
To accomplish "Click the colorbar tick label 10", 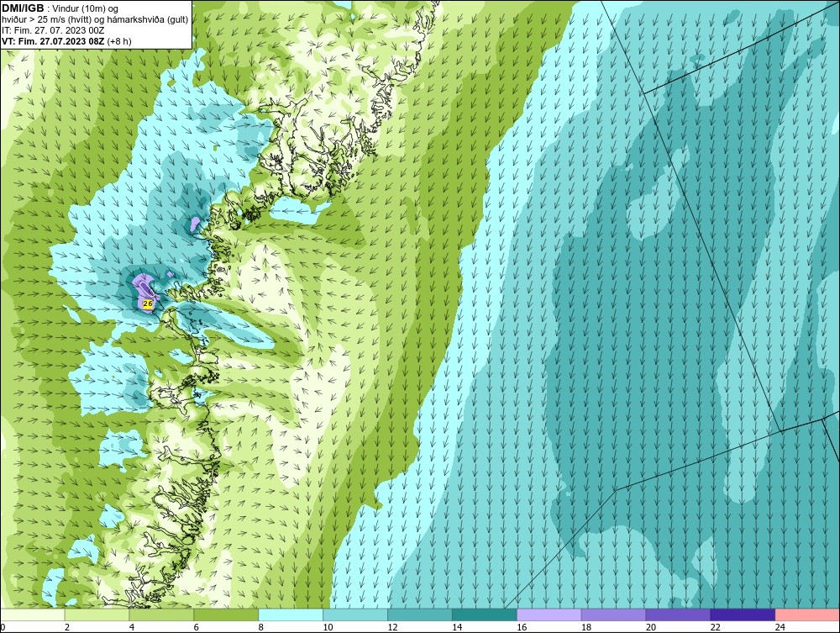I will click(x=328, y=627).
